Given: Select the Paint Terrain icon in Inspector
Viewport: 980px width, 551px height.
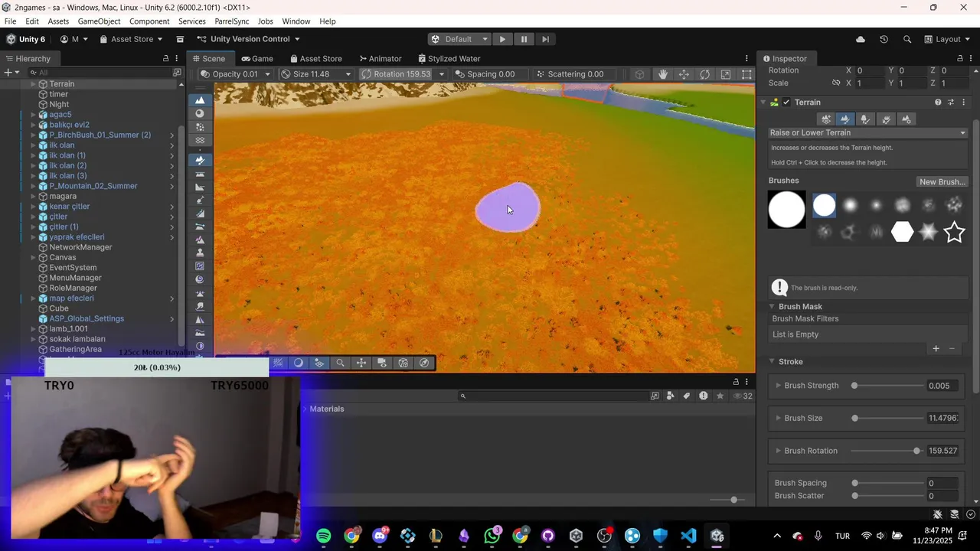Looking at the screenshot, I should (845, 119).
